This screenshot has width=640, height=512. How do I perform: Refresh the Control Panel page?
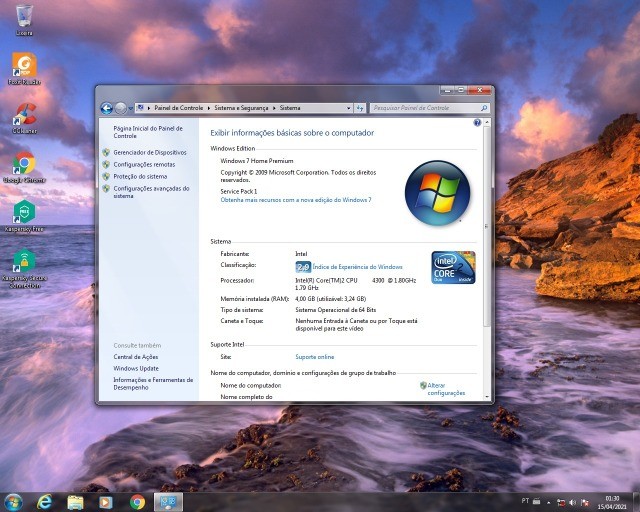point(360,108)
